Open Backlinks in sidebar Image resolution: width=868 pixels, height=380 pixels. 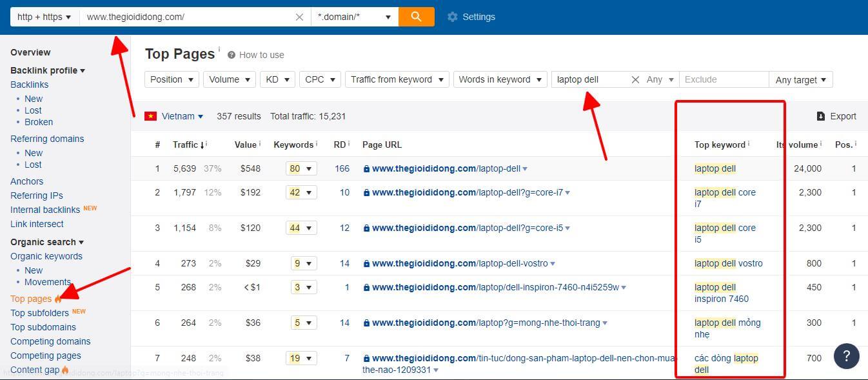tap(29, 85)
